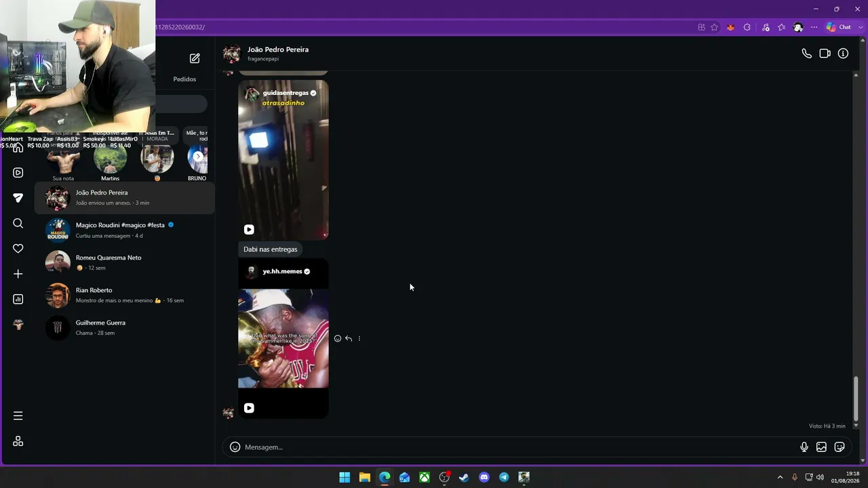Viewport: 868px width, 488px height.
Task: Open the browser settings three-dots menu
Action: pos(814,27)
